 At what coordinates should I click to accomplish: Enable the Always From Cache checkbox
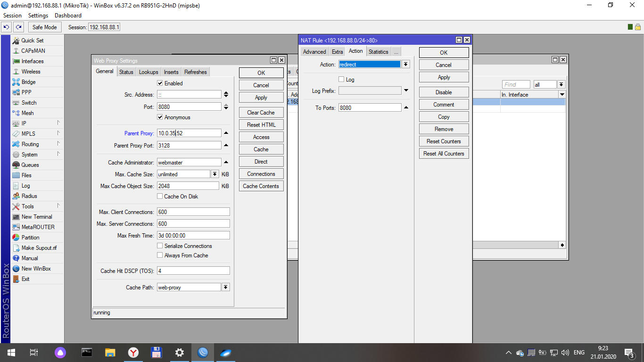click(160, 255)
